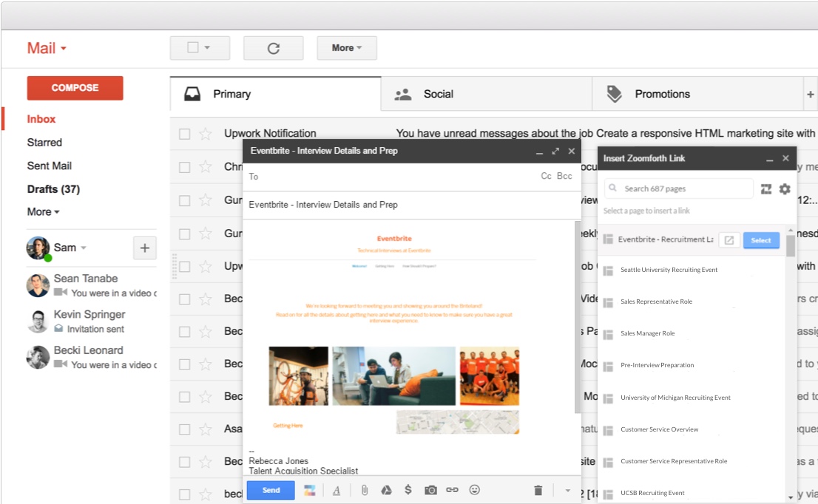Open Drafts (37) folder

(53, 189)
